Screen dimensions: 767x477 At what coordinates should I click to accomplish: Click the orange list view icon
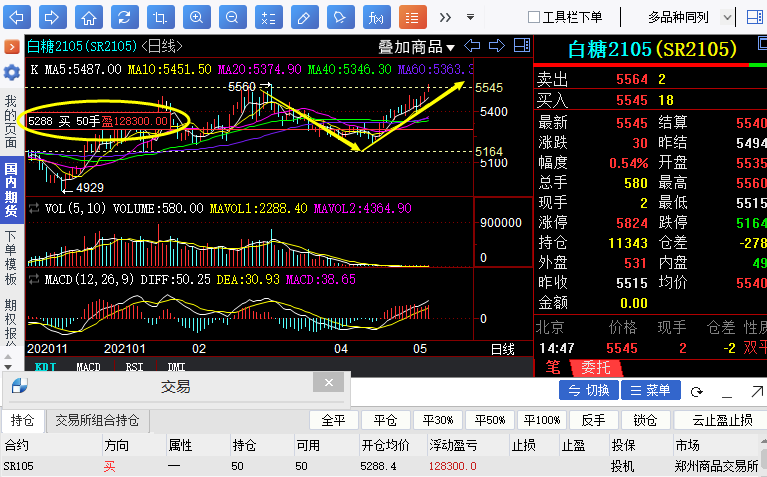click(413, 18)
